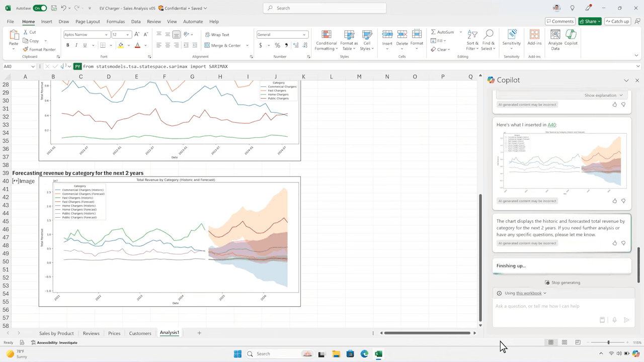Image resolution: width=644 pixels, height=362 pixels.
Task: Click Merge & Center
Action: (x=223, y=45)
